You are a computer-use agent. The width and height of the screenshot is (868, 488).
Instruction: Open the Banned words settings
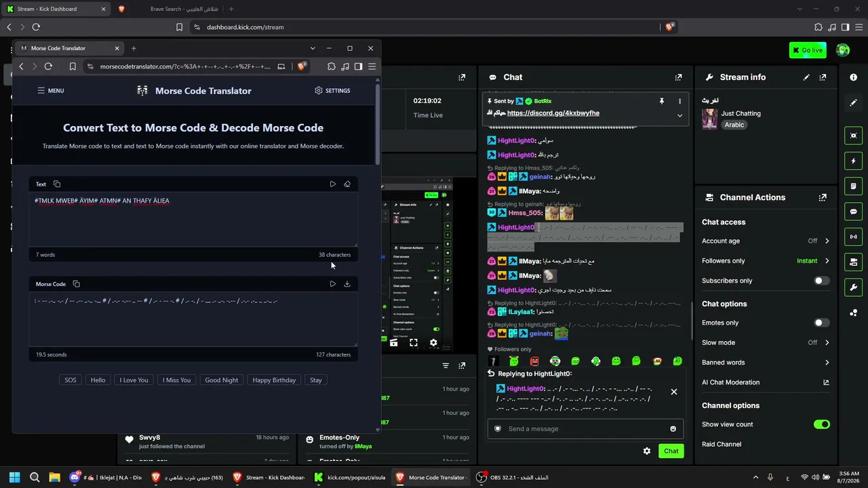(x=766, y=363)
